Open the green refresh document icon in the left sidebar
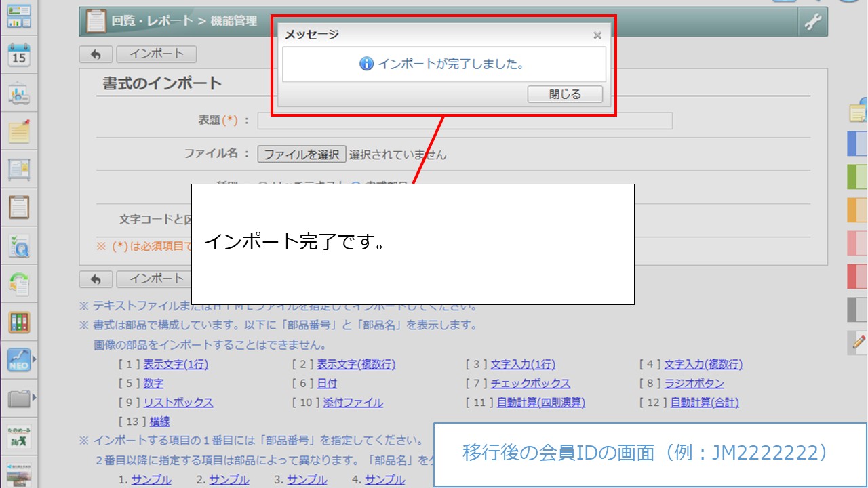 point(19,284)
